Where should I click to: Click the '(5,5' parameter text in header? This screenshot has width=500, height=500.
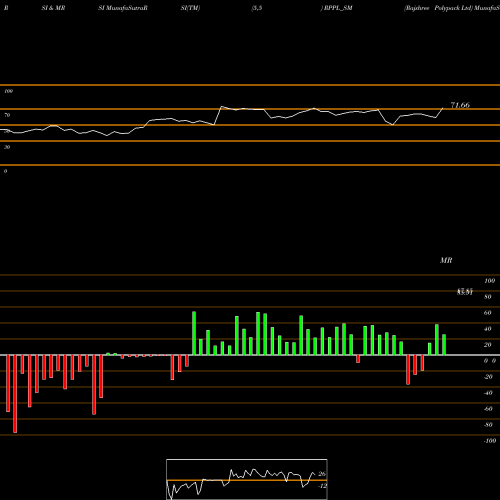click(x=257, y=8)
